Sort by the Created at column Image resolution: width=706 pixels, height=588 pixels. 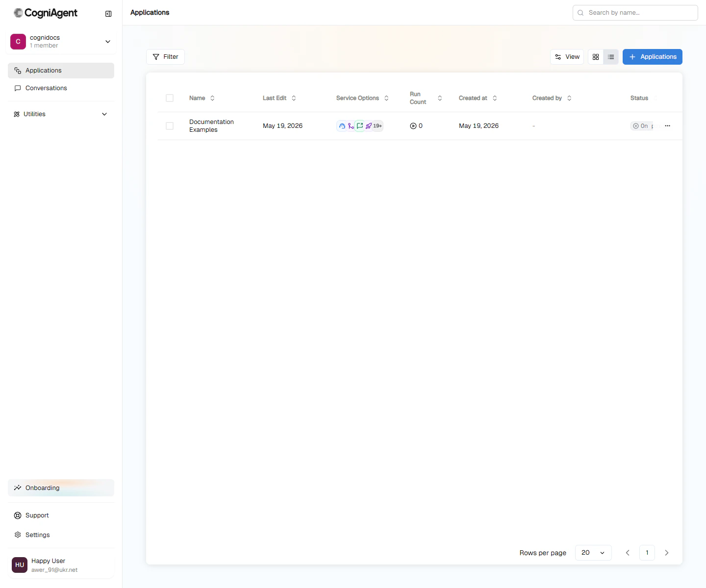[478, 98]
